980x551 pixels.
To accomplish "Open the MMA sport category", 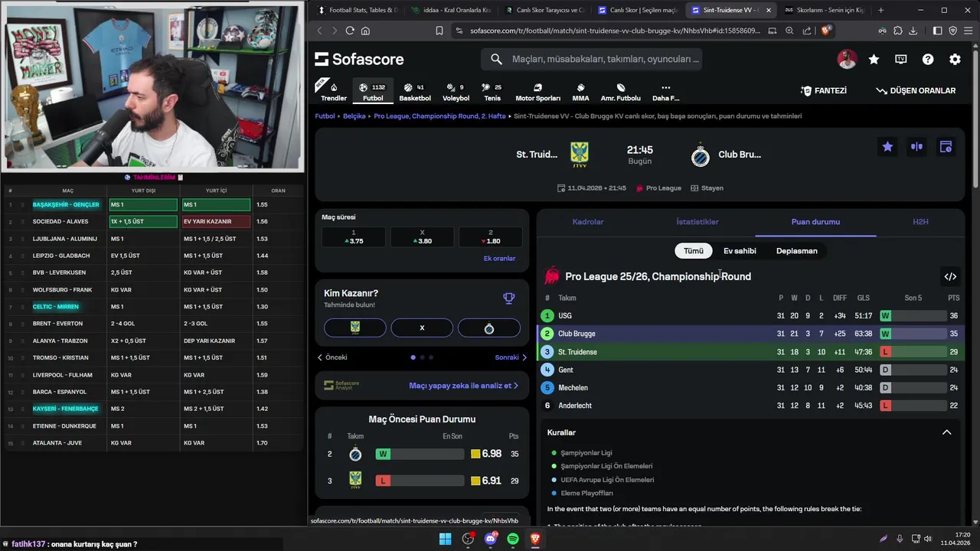I will click(580, 91).
